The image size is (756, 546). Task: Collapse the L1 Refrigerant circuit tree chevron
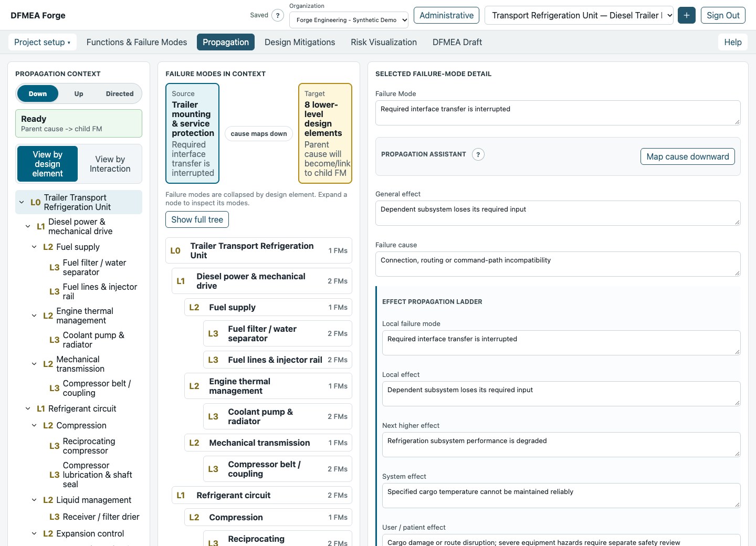point(28,408)
